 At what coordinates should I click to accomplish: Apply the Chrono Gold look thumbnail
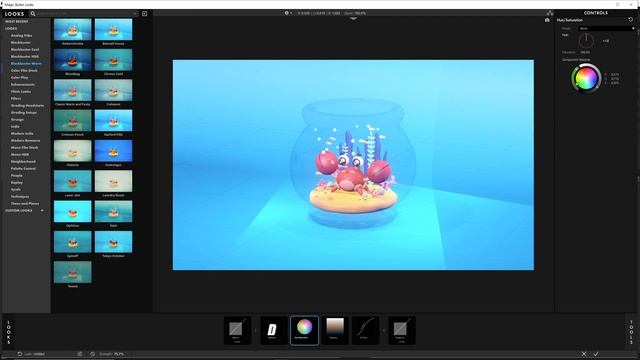coord(113,60)
